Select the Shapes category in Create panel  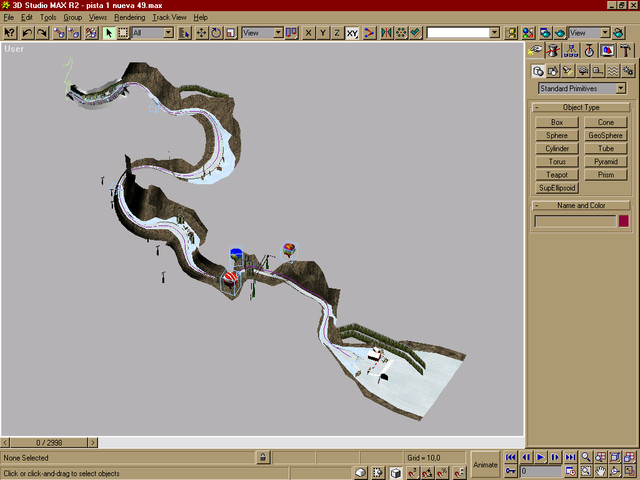coord(553,71)
